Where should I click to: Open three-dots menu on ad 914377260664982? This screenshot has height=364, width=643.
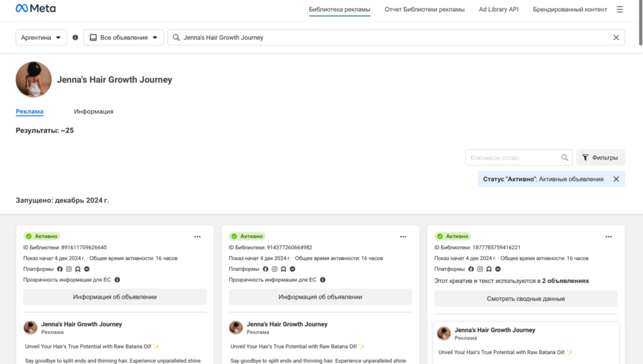coord(403,237)
